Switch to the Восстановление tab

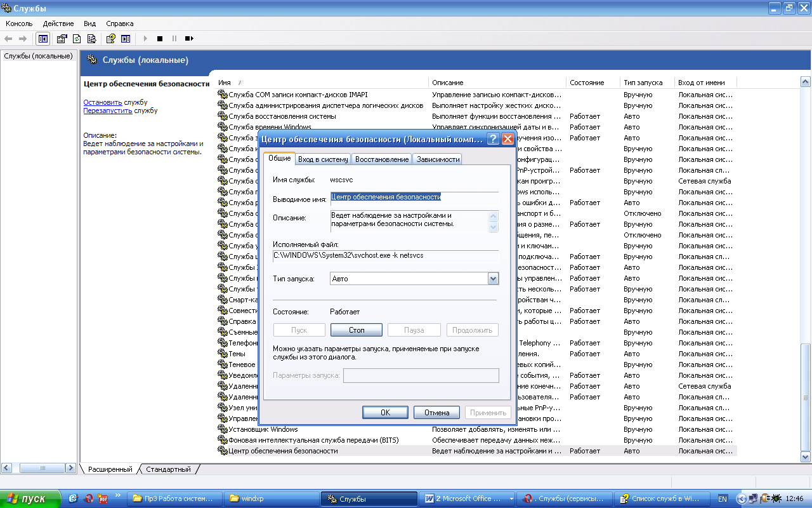381,159
